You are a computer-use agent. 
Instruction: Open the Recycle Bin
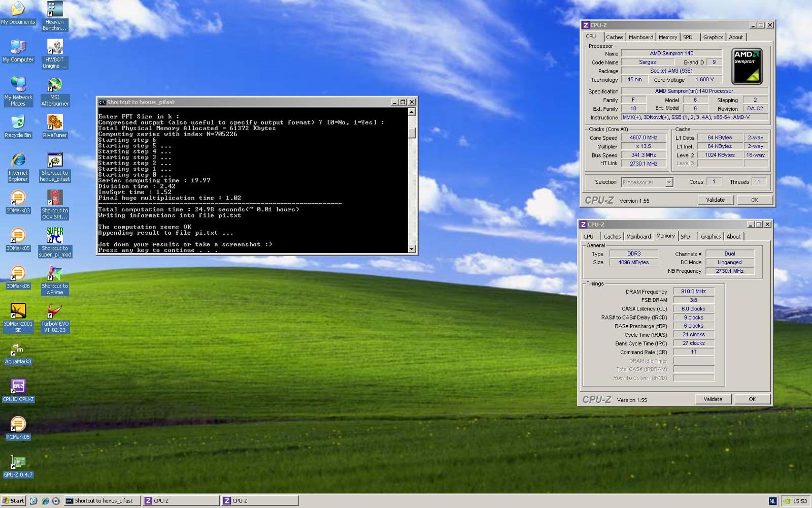point(18,126)
